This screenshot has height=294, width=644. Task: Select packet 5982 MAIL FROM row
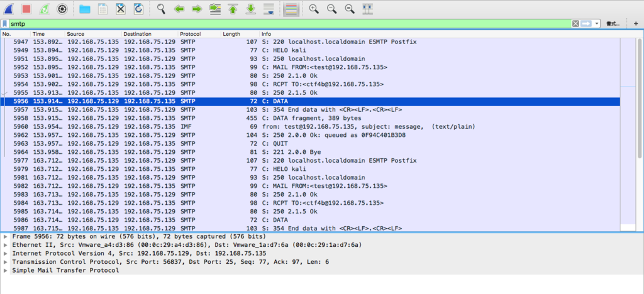tap(310, 186)
